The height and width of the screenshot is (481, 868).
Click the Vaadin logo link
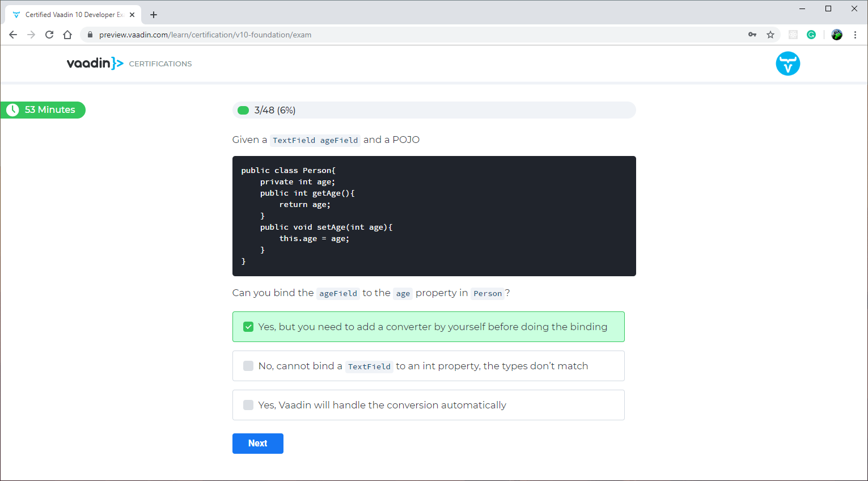point(95,64)
